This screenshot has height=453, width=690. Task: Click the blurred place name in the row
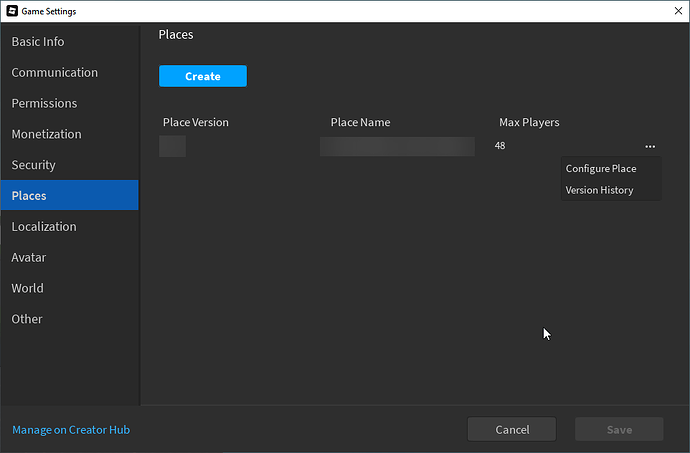click(x=397, y=146)
